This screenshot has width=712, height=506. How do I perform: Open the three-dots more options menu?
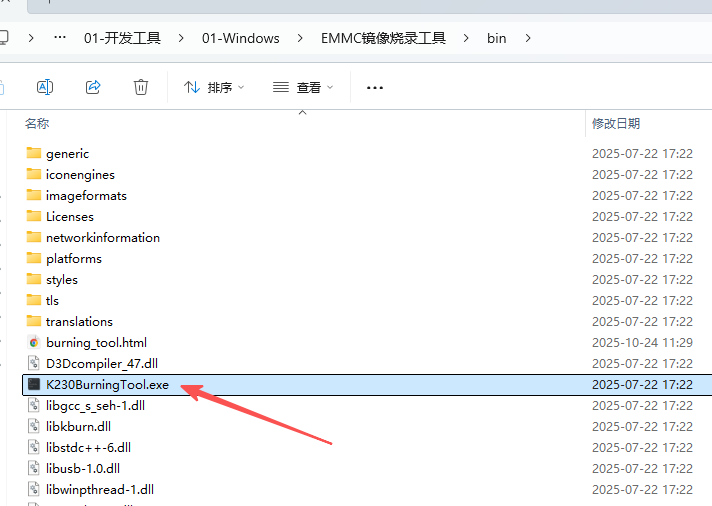[375, 88]
